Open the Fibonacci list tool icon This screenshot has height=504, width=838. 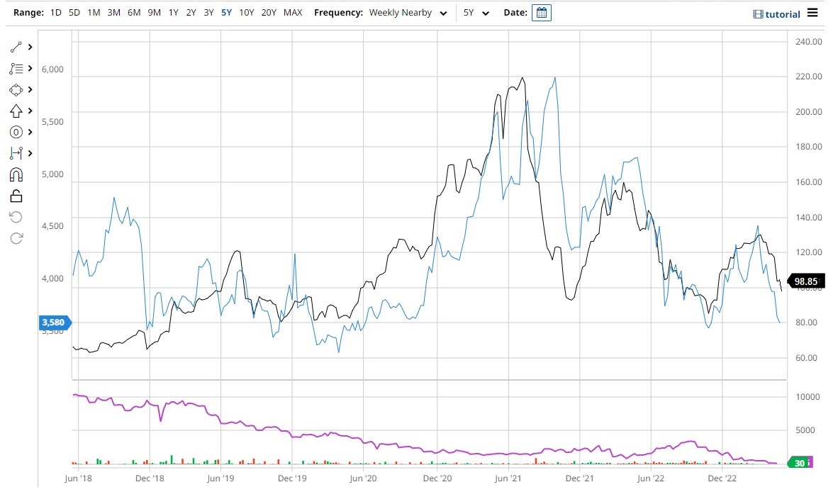[x=16, y=69]
